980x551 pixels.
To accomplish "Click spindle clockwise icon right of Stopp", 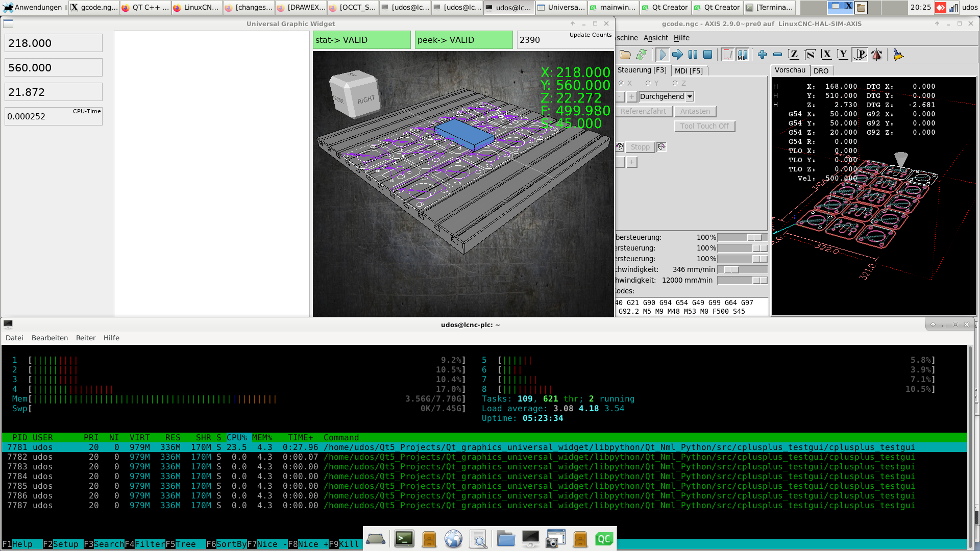I will (661, 147).
